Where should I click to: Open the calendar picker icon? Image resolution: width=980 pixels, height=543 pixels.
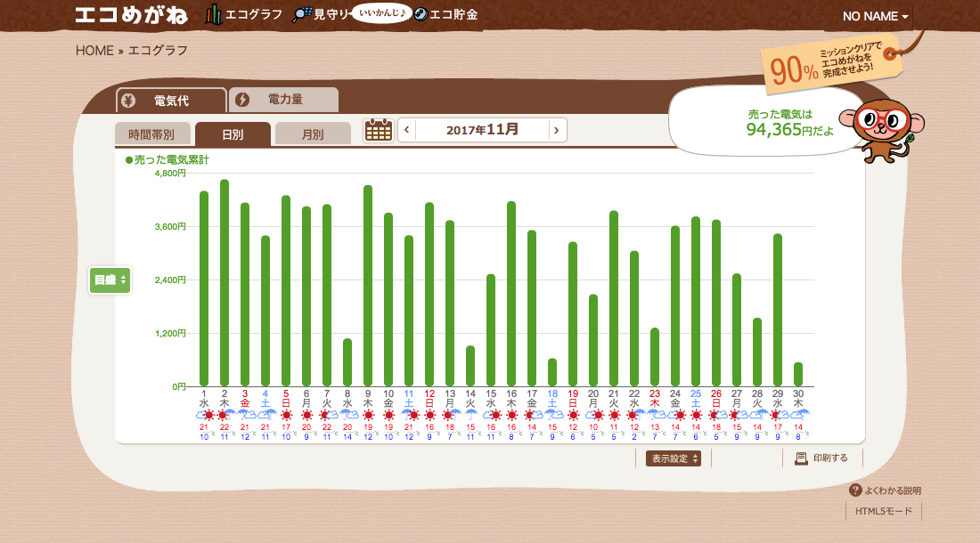378,131
